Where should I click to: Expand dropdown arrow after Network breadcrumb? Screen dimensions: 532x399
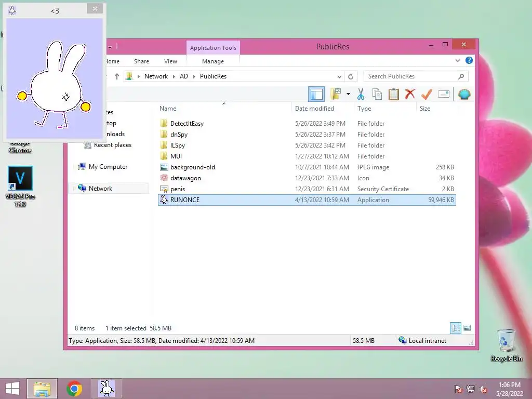[x=174, y=76]
